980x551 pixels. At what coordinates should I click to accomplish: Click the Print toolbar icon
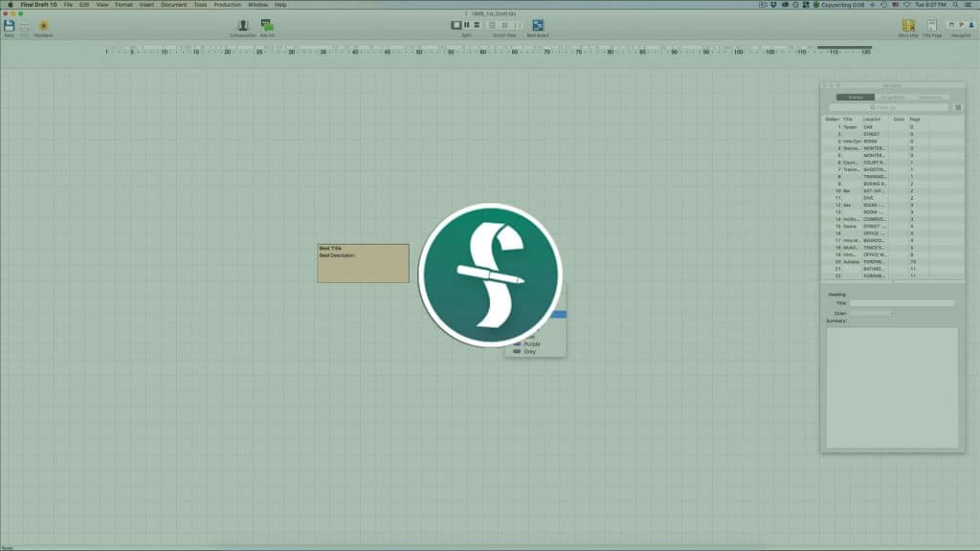(24, 26)
